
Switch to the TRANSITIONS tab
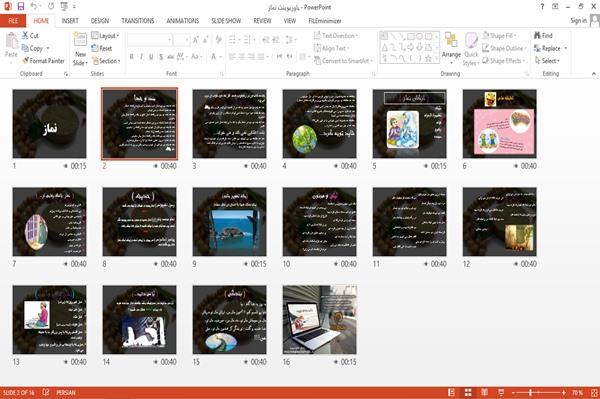[x=138, y=21]
